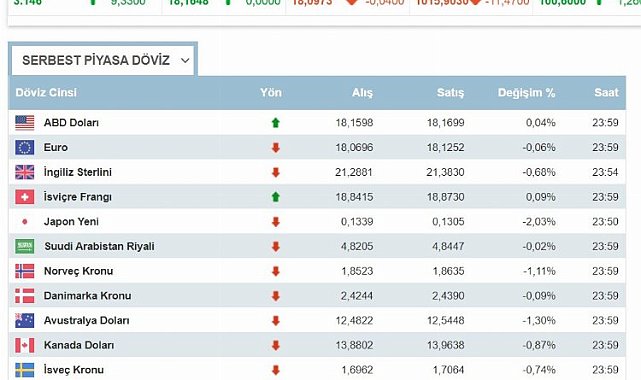The width and height of the screenshot is (641, 380).
Task: Click red down arrow for Euro
Action: (x=276, y=148)
